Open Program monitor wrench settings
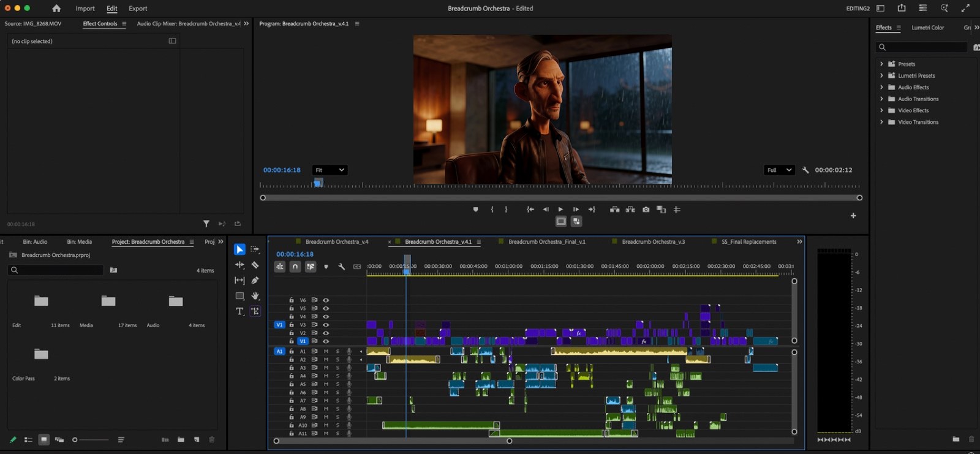Image resolution: width=980 pixels, height=454 pixels. [x=805, y=170]
